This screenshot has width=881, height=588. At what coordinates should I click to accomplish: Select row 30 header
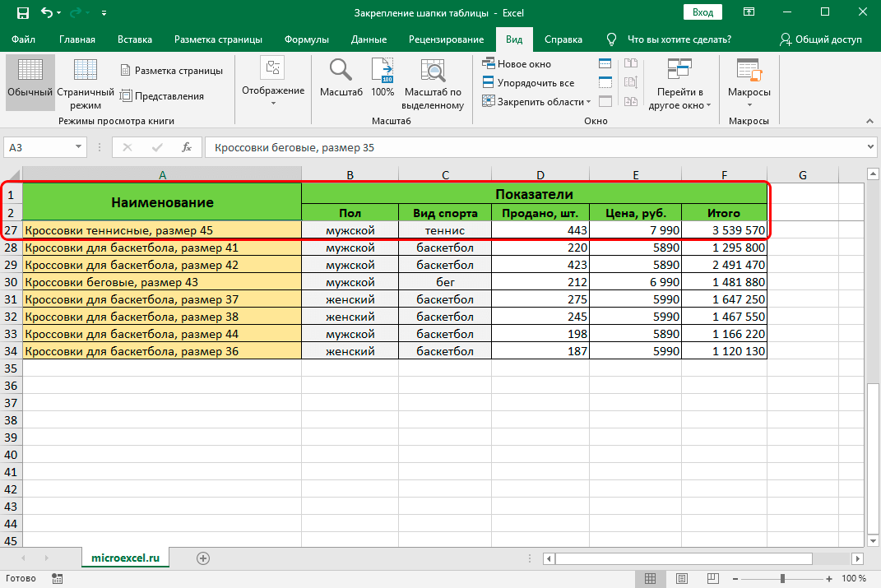(12, 282)
